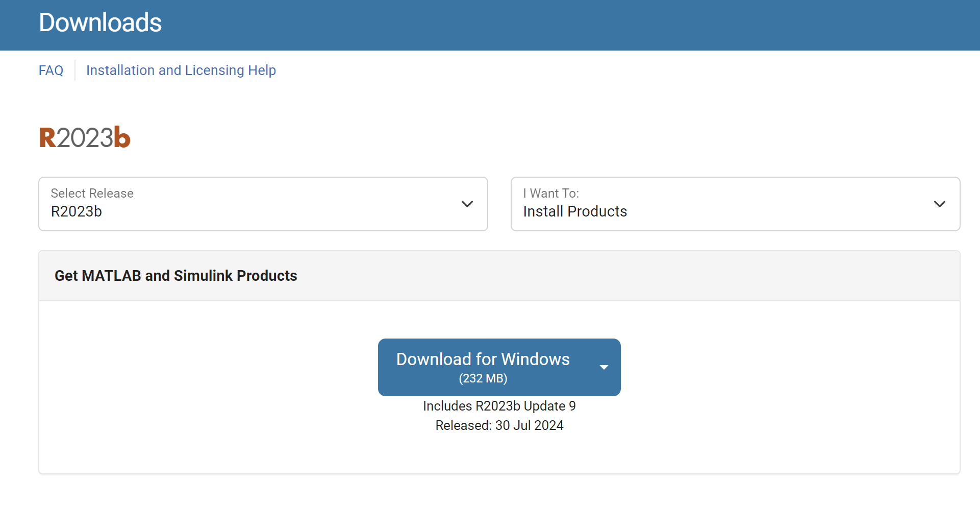Click the "Includes R2023b Update 9" text
The width and height of the screenshot is (980, 505).
[x=499, y=406]
